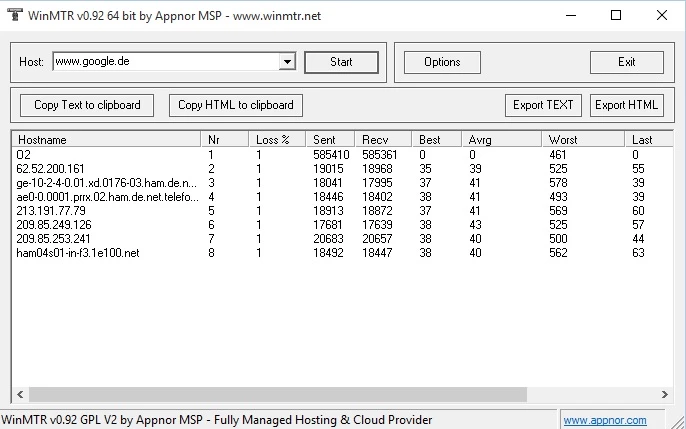The height and width of the screenshot is (429, 686).
Task: Click the Nr column header
Action: pyautogui.click(x=224, y=140)
